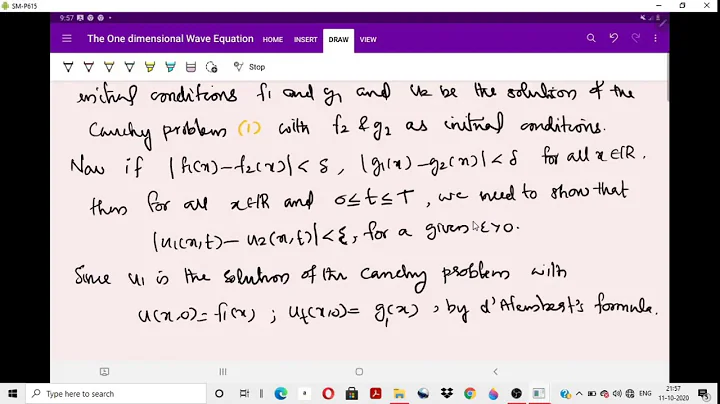Select the first black pen
Viewport: 720px width, 404px height.
[x=68, y=67]
